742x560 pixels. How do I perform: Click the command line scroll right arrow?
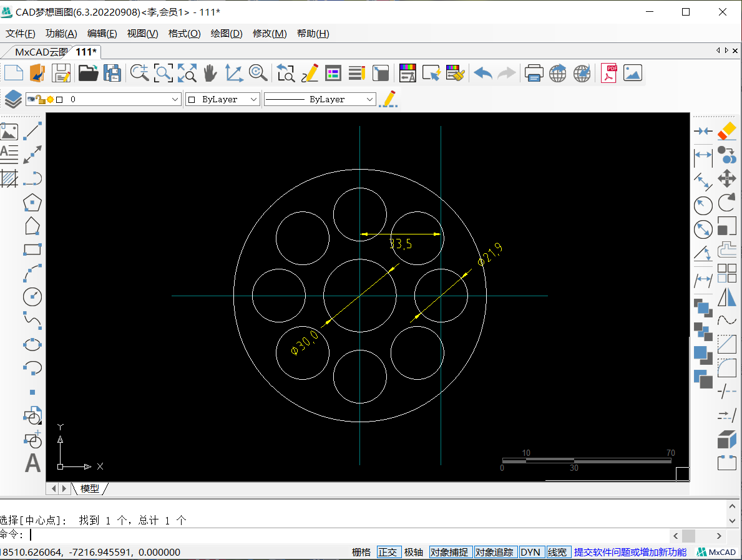(719, 536)
